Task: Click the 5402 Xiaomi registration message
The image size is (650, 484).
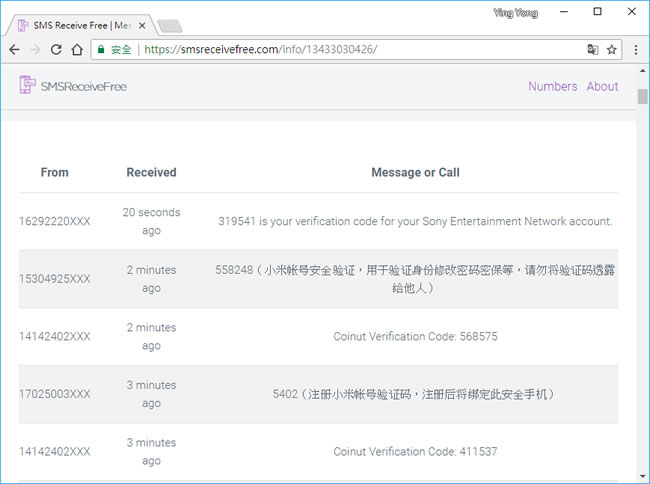Action: click(413, 394)
